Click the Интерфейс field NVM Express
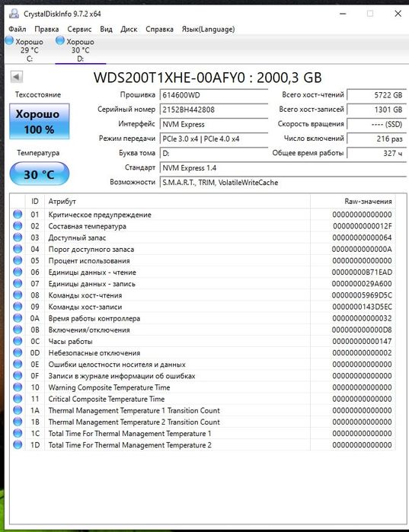The width and height of the screenshot is (409, 532). coord(214,124)
